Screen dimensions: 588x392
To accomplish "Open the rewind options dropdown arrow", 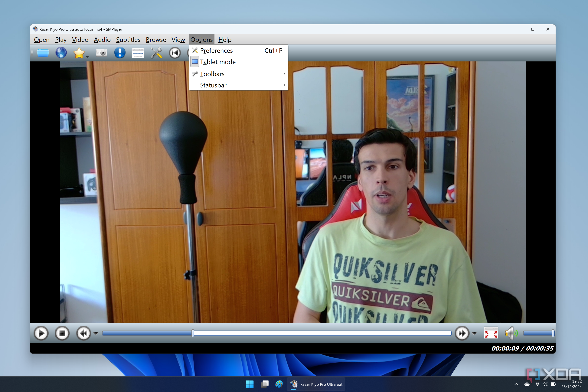I will (x=96, y=333).
